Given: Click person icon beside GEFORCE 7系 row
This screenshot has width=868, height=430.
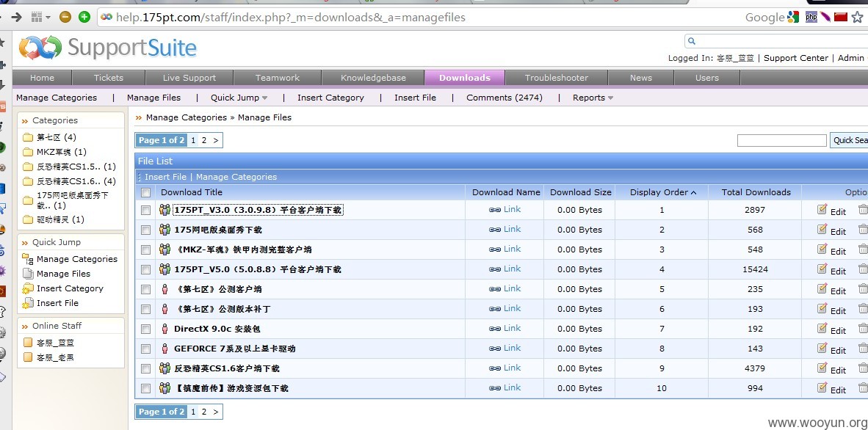Looking at the screenshot, I should click(164, 349).
